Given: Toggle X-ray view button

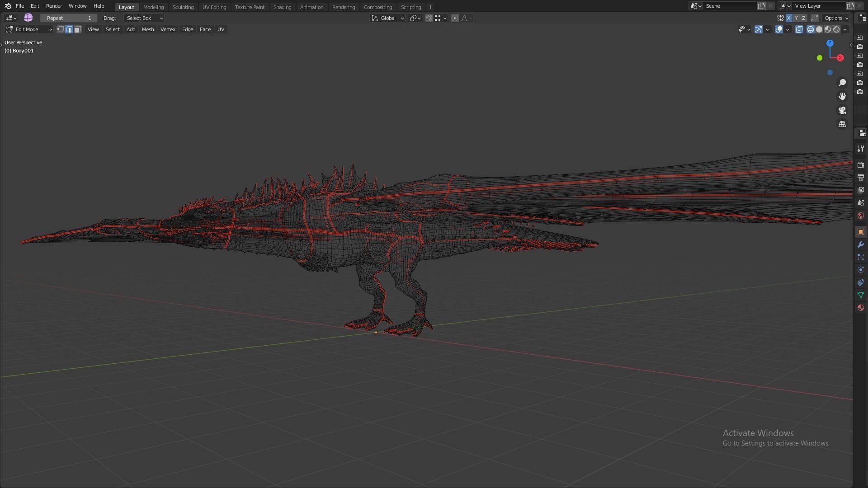Looking at the screenshot, I should pos(799,29).
